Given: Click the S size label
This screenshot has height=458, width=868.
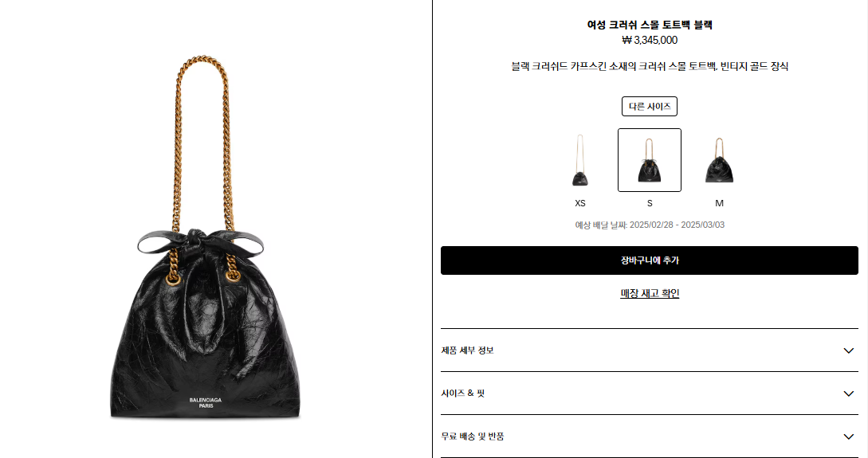Looking at the screenshot, I should (x=650, y=203).
